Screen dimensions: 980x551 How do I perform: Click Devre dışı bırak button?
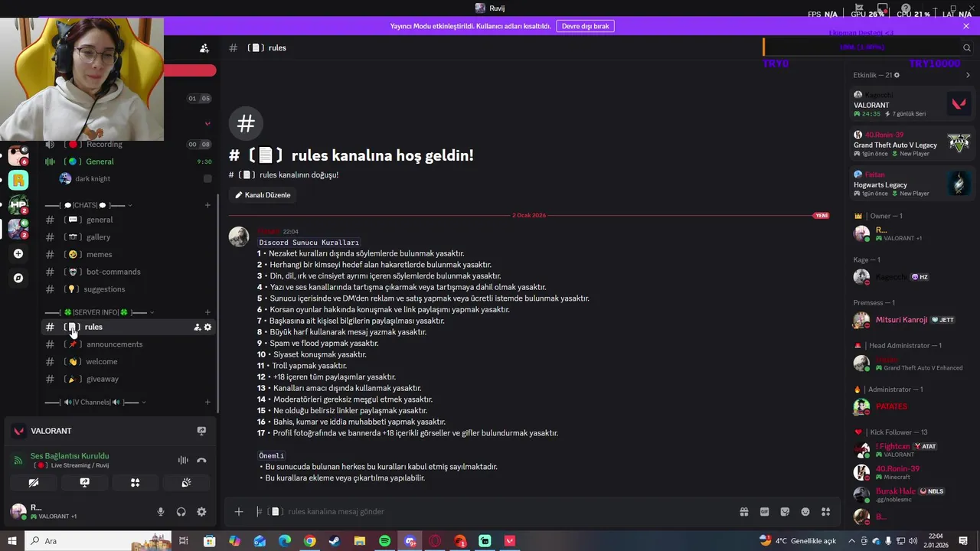tap(586, 26)
